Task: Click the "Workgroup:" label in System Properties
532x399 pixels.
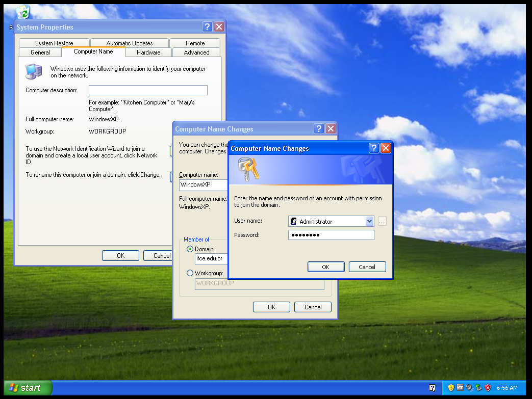Action: tap(40, 131)
